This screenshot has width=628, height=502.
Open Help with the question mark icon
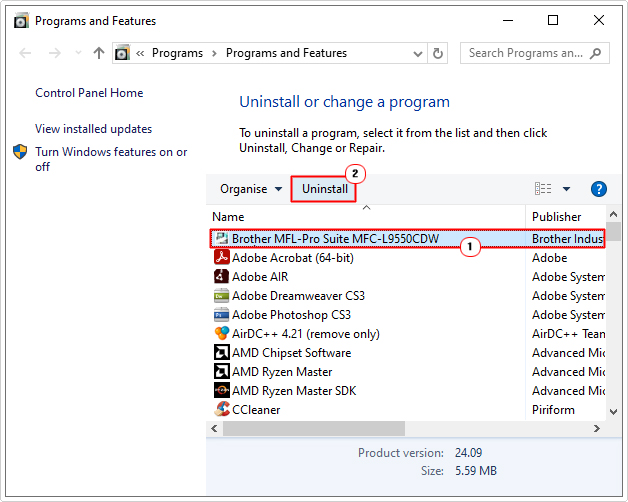[599, 189]
